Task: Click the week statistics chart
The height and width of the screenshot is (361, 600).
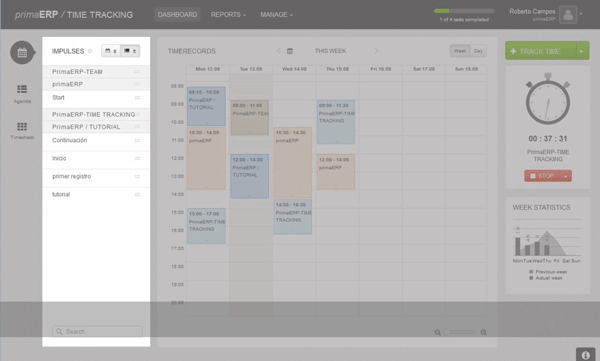Action: [547, 242]
